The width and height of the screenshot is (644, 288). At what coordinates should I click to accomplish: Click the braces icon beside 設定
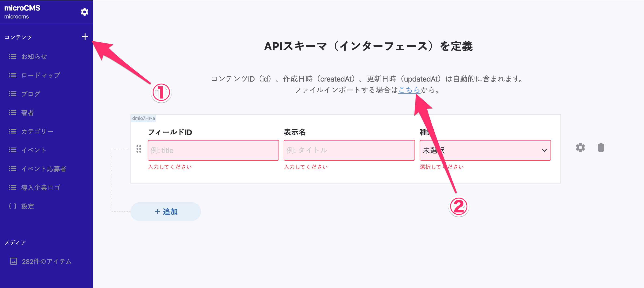(12, 206)
